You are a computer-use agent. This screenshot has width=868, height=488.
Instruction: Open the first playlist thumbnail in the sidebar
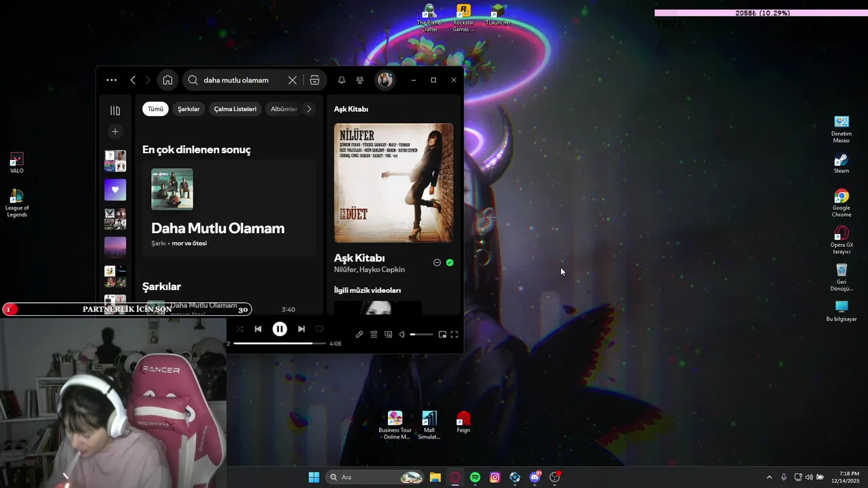click(115, 161)
